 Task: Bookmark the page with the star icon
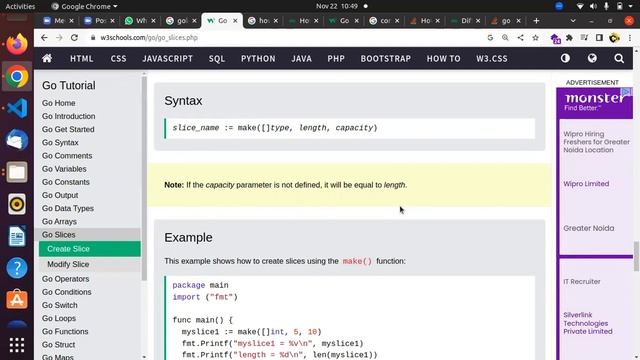point(536,38)
